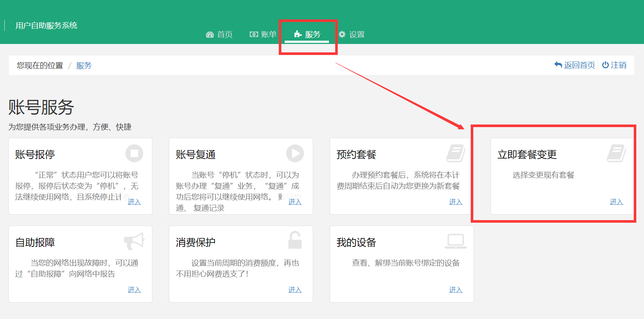This screenshot has width=644, height=319.
Task: Open the 首页 navigation tab
Action: tap(219, 34)
